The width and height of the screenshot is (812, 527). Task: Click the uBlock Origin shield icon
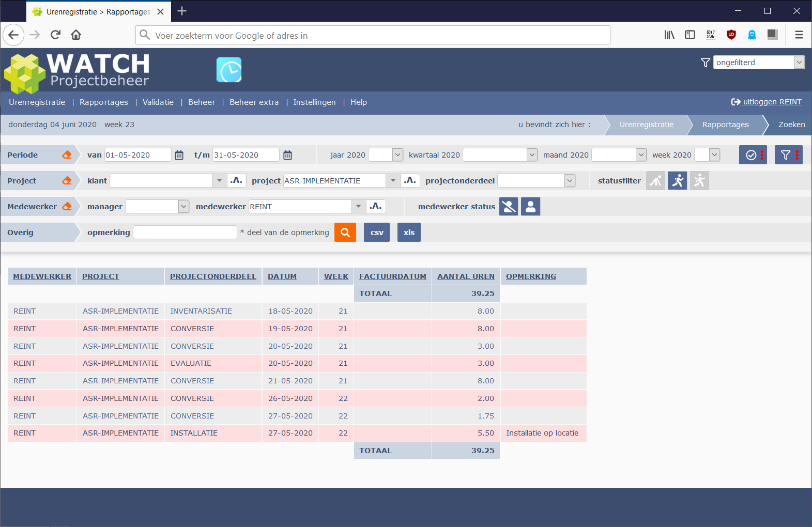[731, 35]
